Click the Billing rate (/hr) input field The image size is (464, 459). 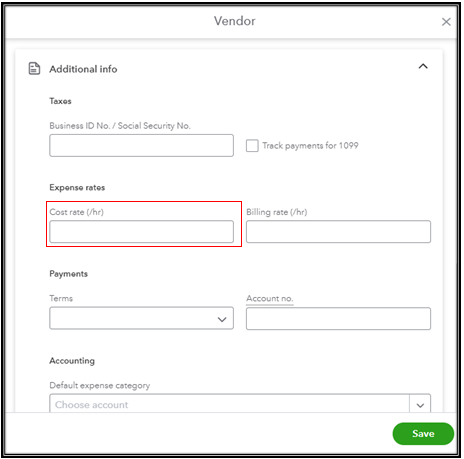(x=338, y=231)
